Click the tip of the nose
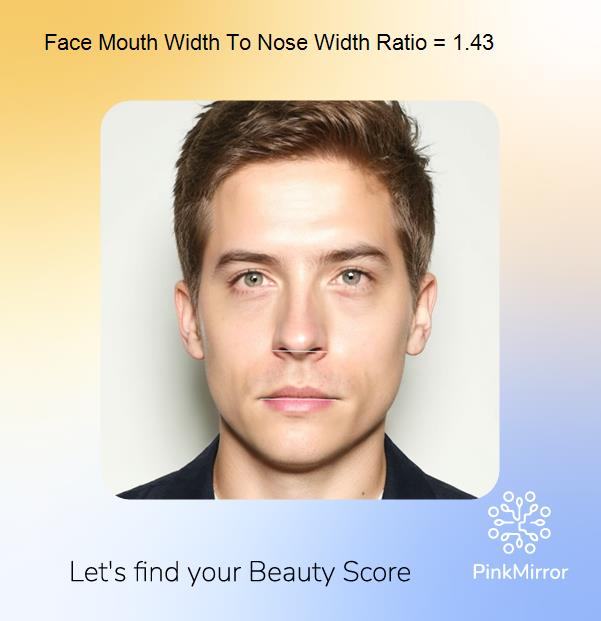This screenshot has height=621, width=601. 300,339
